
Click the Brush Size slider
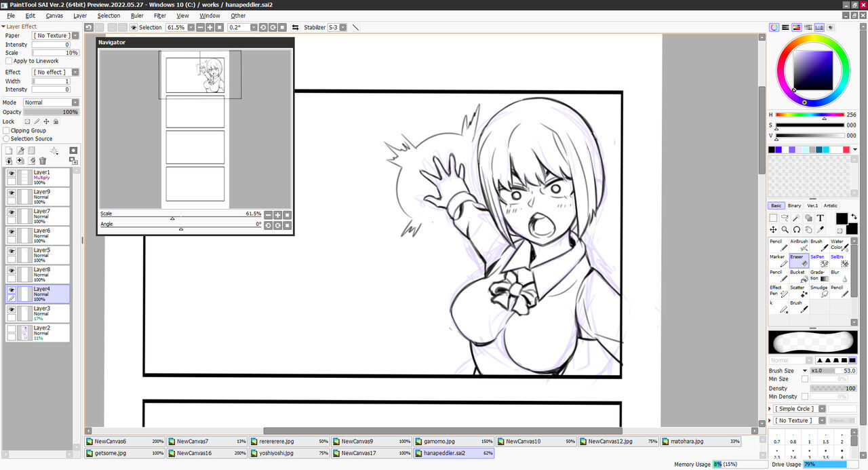click(833, 371)
